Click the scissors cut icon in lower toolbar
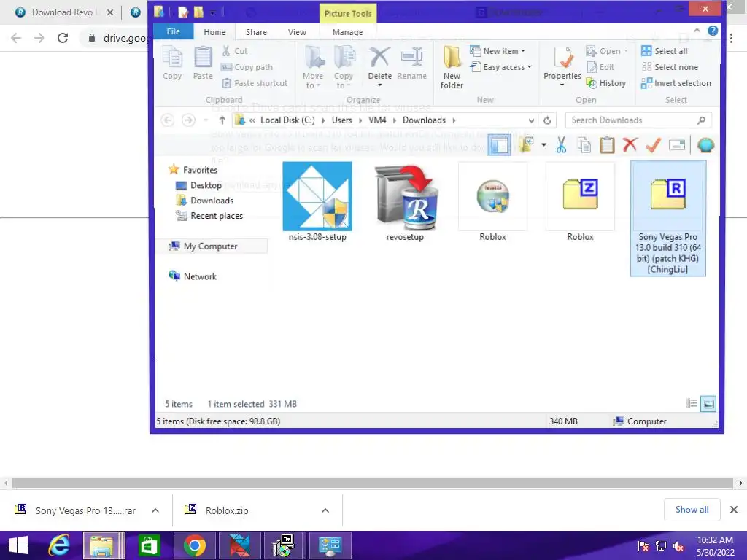This screenshot has width=747, height=560. 561,145
